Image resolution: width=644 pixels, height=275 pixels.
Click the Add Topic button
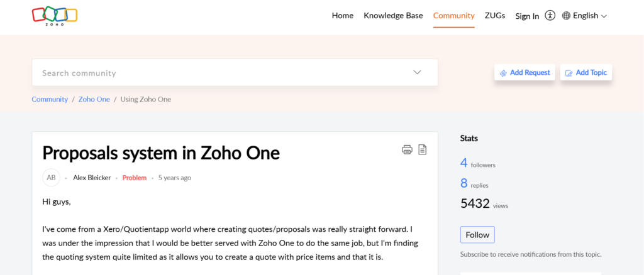click(586, 73)
